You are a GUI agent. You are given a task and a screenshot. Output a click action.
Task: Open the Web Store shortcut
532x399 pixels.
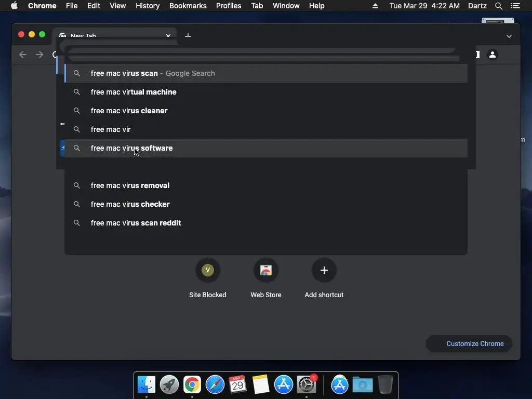tap(266, 278)
